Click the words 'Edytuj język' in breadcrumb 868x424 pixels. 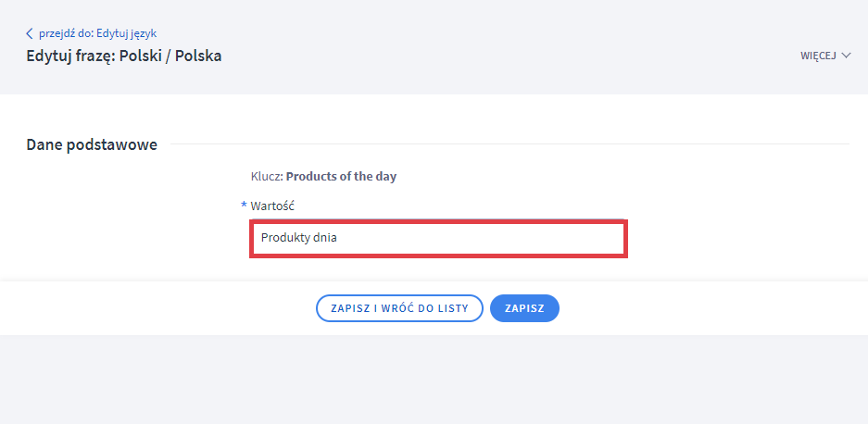coord(127,34)
